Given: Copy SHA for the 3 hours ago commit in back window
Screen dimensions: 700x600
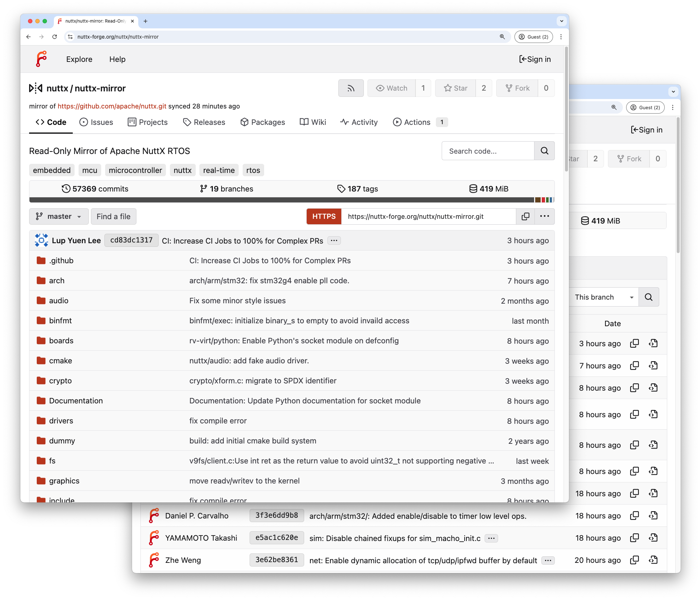Looking at the screenshot, I should (x=635, y=343).
